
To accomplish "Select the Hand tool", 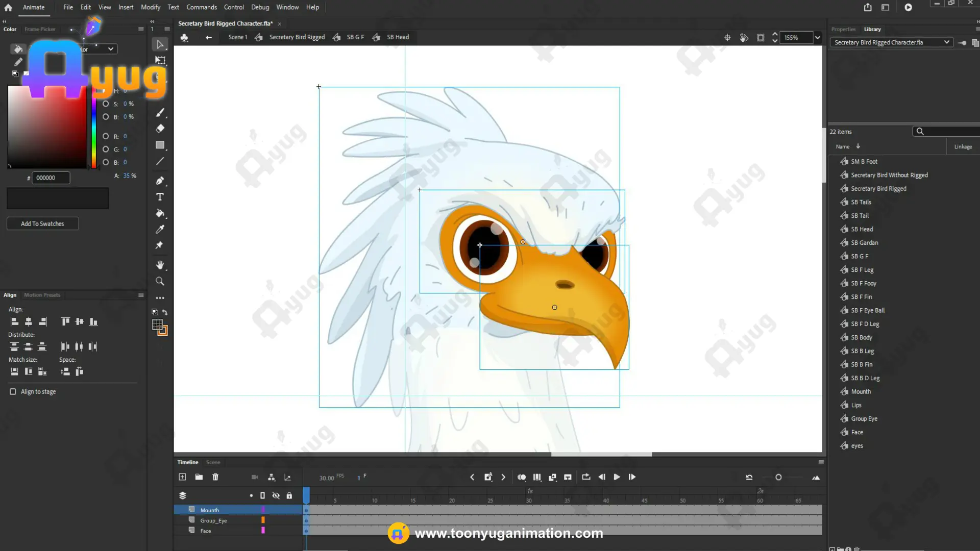I will [x=160, y=265].
